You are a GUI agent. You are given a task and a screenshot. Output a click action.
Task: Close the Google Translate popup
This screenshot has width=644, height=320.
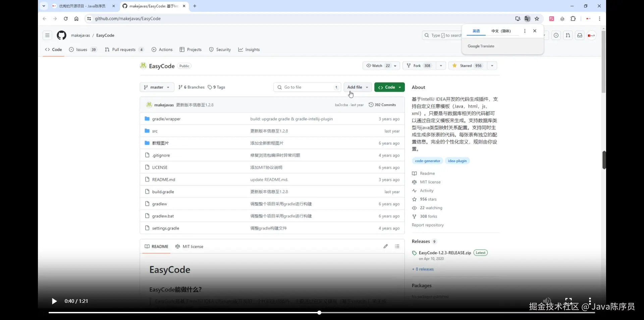pos(535,31)
